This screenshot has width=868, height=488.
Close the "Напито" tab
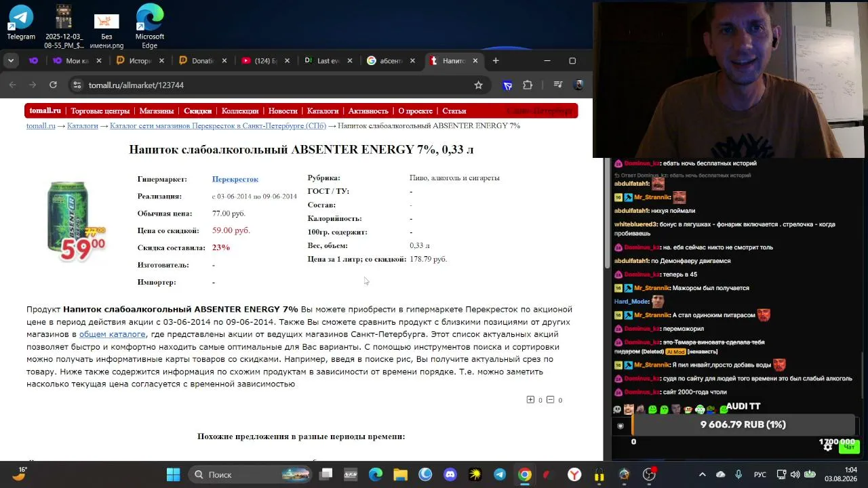pyautogui.click(x=475, y=60)
